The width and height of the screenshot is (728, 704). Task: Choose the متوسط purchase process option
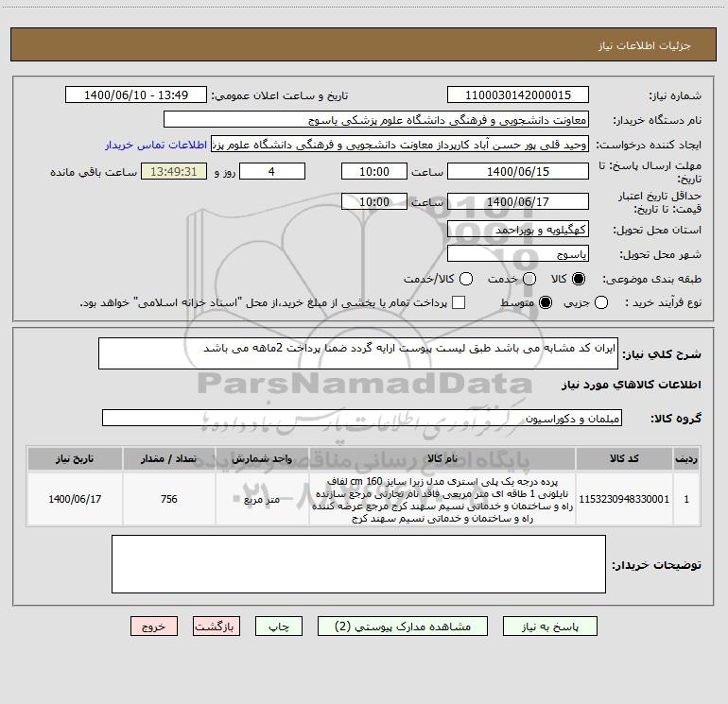tap(546, 302)
